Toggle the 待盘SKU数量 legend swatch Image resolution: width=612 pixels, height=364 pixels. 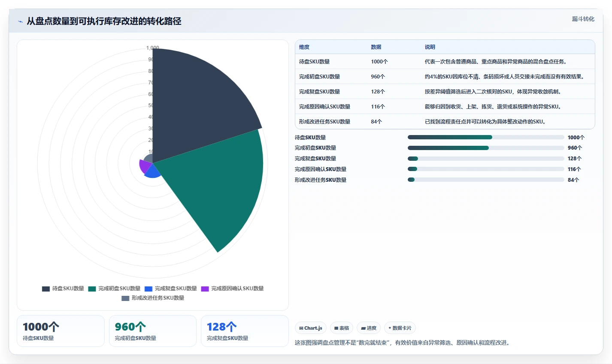pos(46,289)
